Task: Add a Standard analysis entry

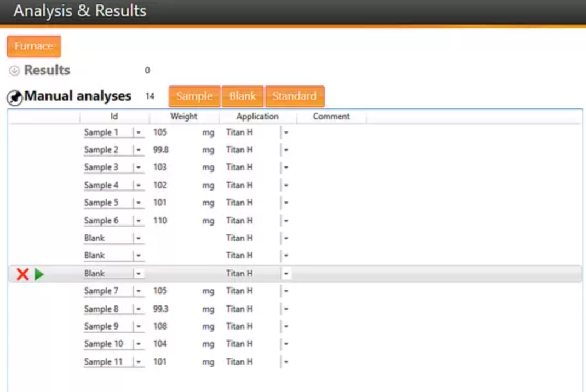Action: (295, 96)
